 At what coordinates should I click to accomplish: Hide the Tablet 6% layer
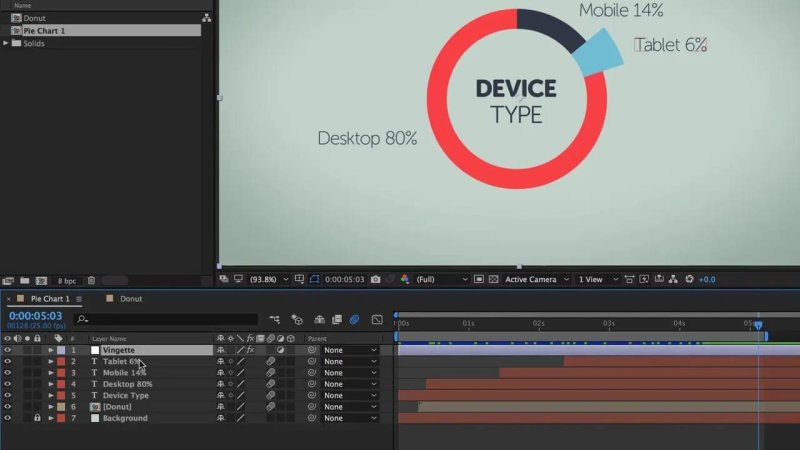pyautogui.click(x=7, y=361)
